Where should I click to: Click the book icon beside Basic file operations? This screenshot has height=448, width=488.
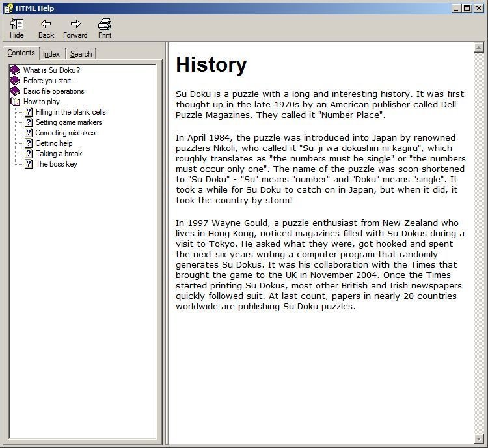15,91
